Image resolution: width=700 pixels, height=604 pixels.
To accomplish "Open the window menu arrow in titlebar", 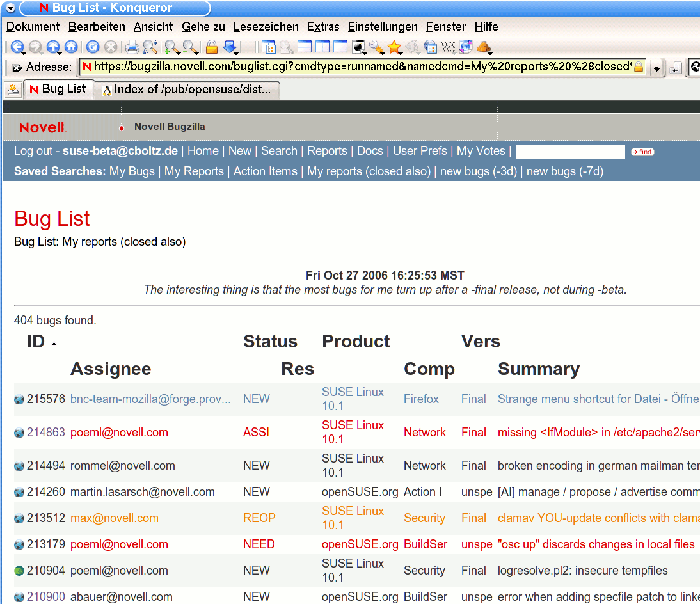I will pyautogui.click(x=10, y=8).
